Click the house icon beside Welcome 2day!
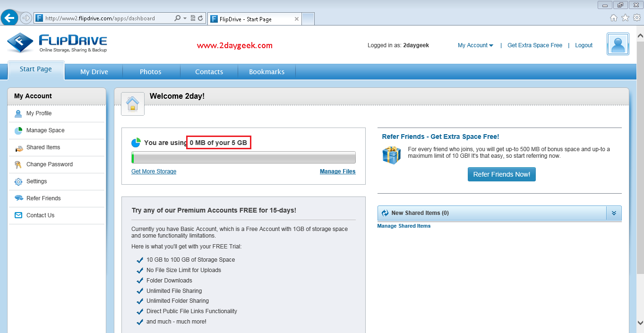644x333 pixels. coord(133,103)
